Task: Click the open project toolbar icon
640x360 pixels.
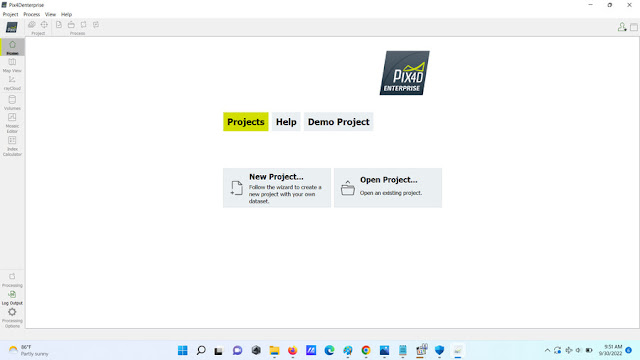Action: pyautogui.click(x=71, y=25)
